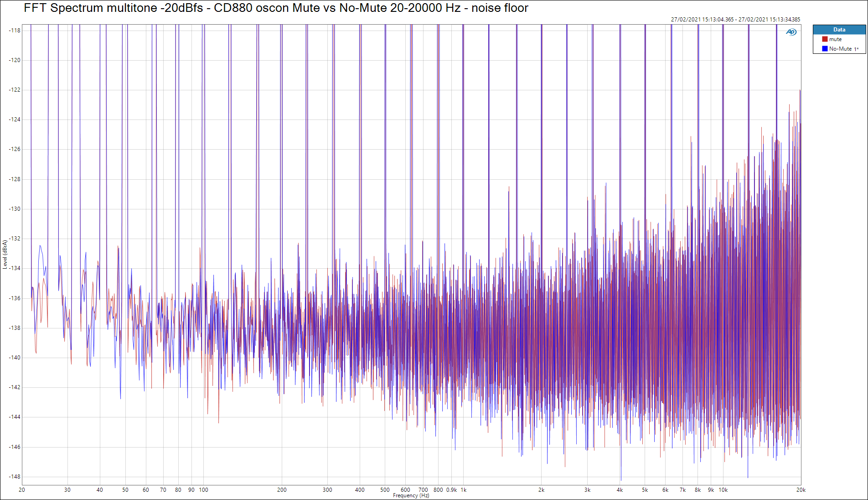This screenshot has height=500, width=868.
Task: Click the 'Level (dBrA)' y-axis label
Action: coord(5,255)
